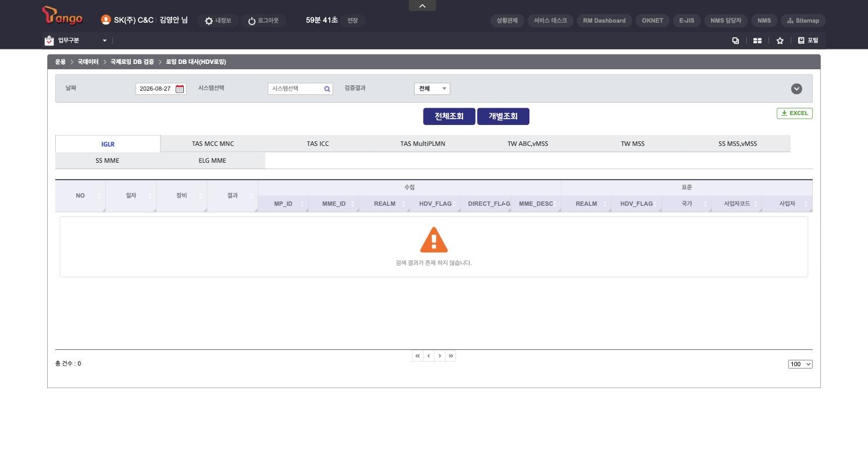868x472 pixels.
Task: Switch to the TAS MCC MNC tab
Action: point(213,144)
